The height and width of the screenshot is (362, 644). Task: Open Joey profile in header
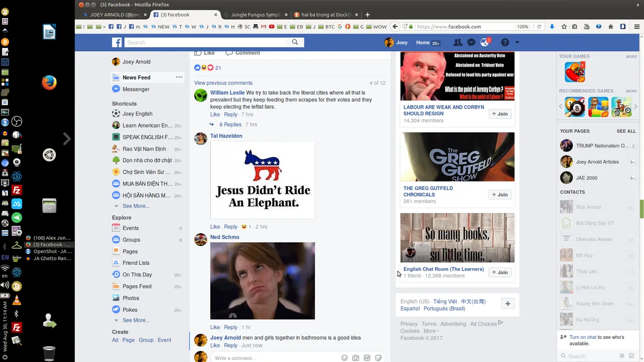coord(396,43)
